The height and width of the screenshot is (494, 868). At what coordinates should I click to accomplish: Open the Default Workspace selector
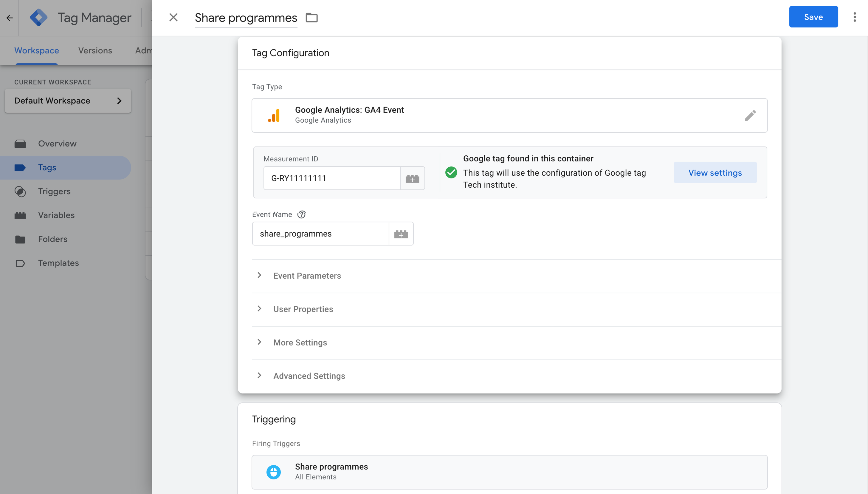[68, 101]
